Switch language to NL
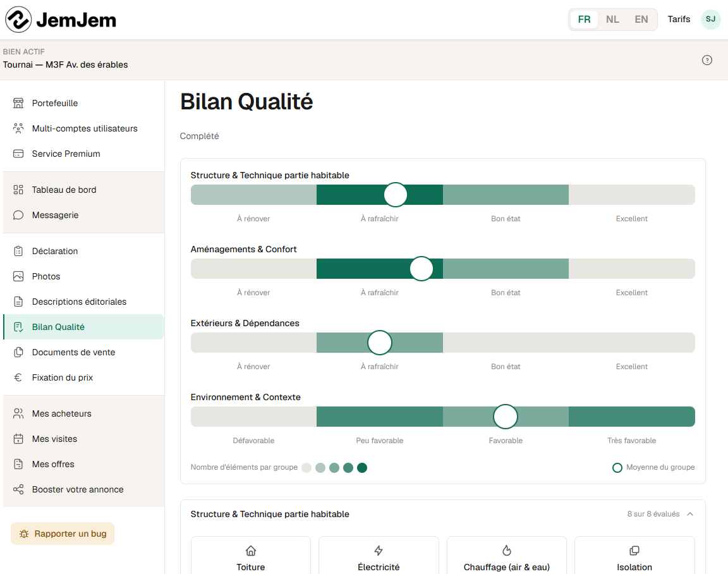Viewport: 728px width, 574px height. pyautogui.click(x=612, y=19)
